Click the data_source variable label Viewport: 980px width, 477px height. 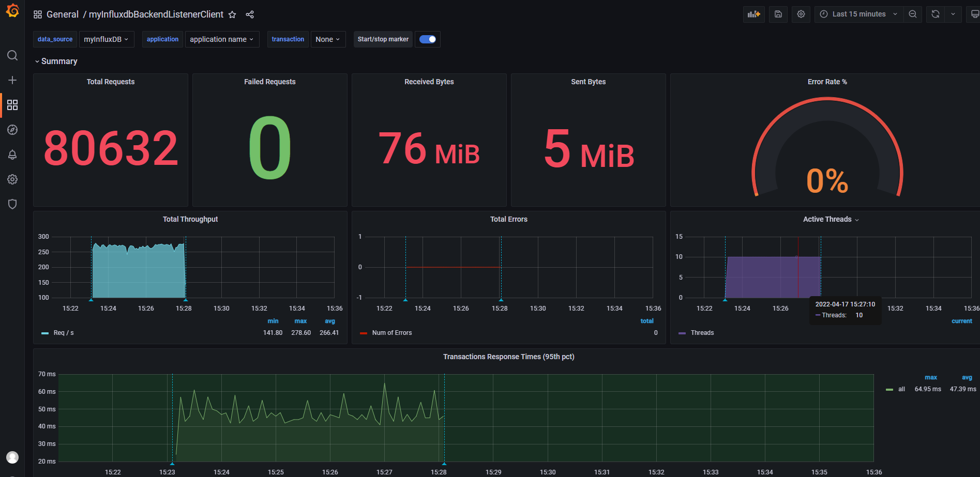(x=55, y=39)
